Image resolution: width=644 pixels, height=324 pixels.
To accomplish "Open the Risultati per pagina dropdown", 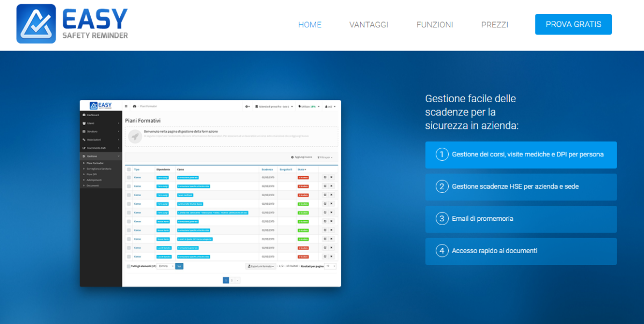I will pyautogui.click(x=330, y=266).
